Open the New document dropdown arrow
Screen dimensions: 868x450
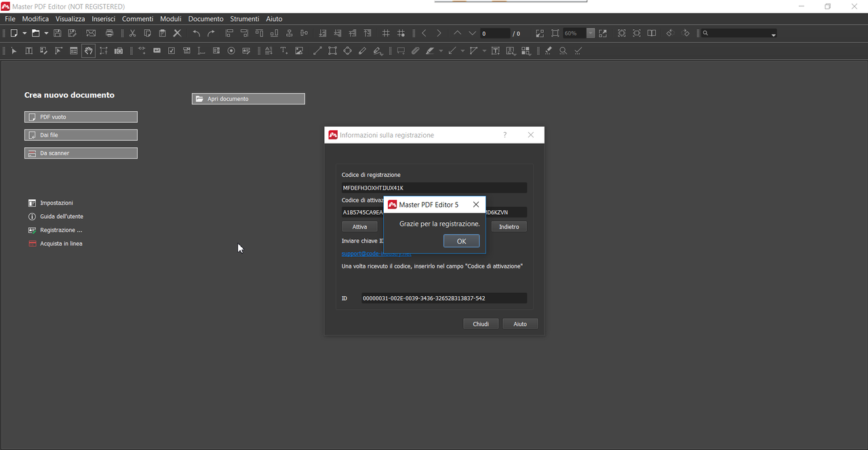tap(24, 33)
